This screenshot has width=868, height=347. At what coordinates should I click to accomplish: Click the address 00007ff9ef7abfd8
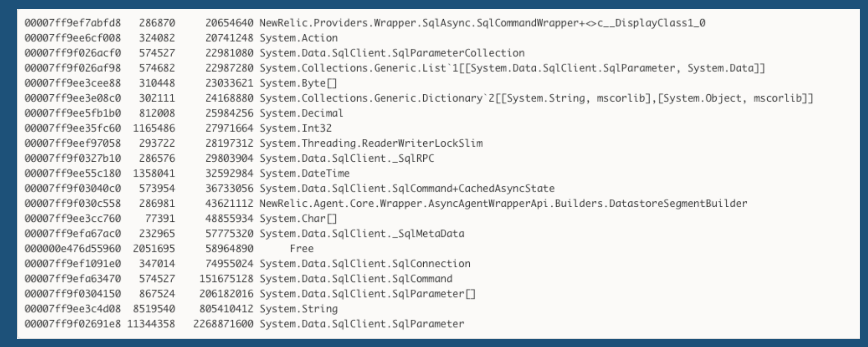(72, 23)
